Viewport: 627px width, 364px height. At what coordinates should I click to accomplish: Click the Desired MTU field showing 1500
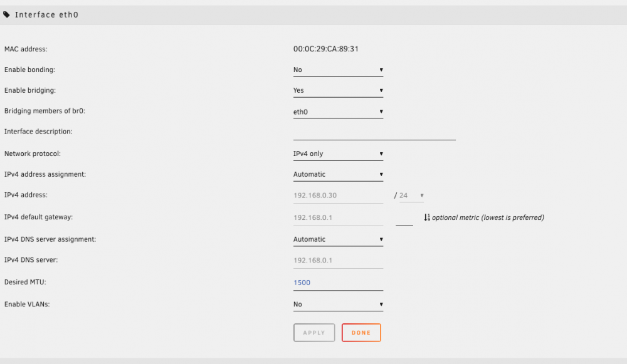(338, 283)
